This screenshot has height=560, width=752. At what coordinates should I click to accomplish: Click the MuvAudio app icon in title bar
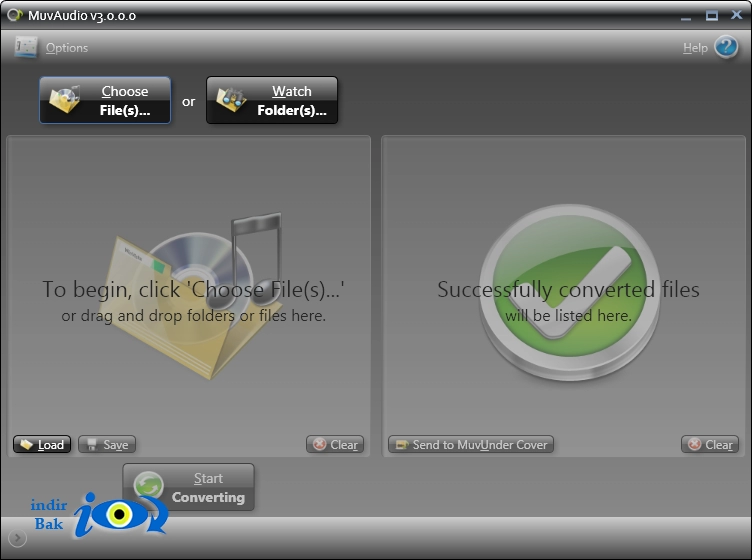pos(14,15)
